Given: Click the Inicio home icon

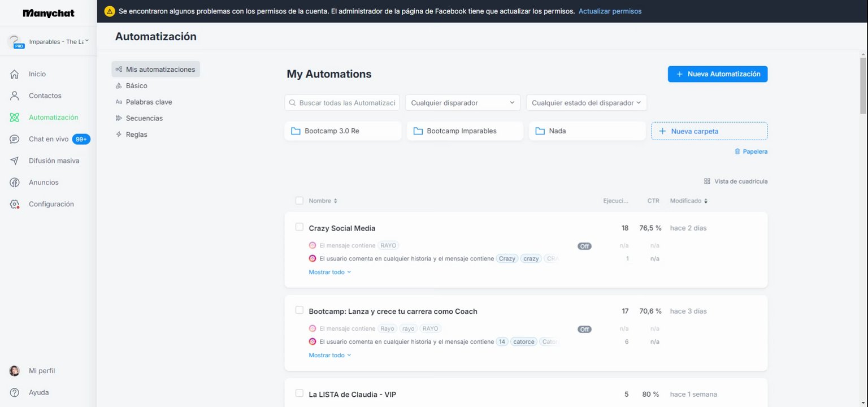Looking at the screenshot, I should pyautogui.click(x=15, y=74).
